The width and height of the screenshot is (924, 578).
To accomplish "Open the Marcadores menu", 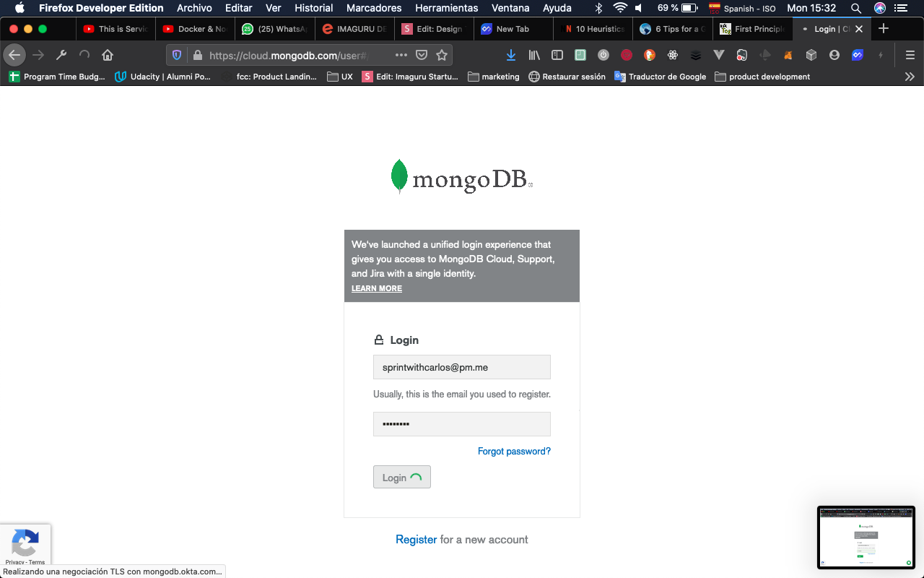I will point(374,8).
